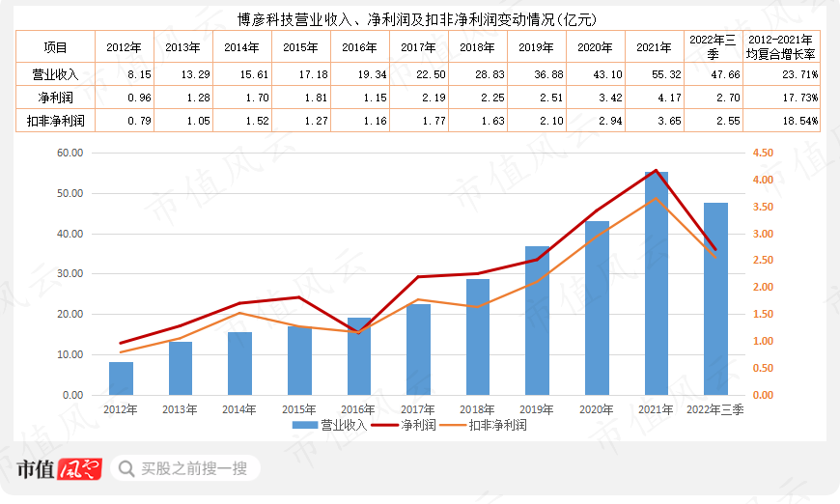Screen dimensions: 840x504
Task: Click the 2015年 table header
Action: (x=301, y=47)
